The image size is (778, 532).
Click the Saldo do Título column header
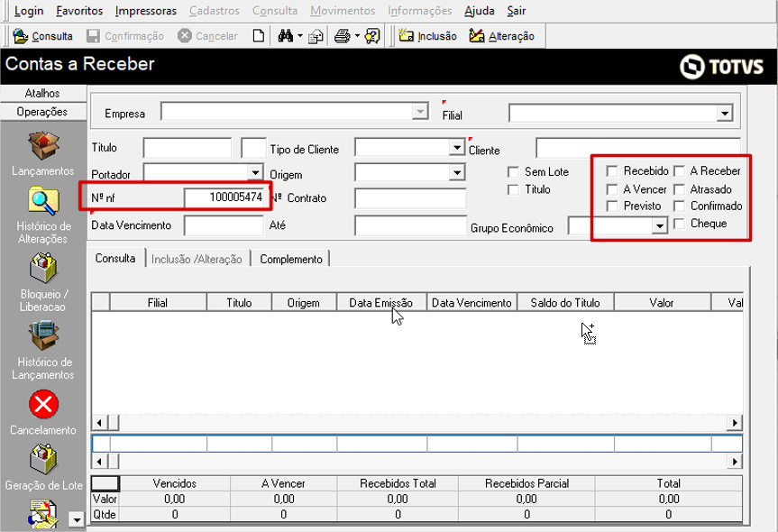point(565,303)
